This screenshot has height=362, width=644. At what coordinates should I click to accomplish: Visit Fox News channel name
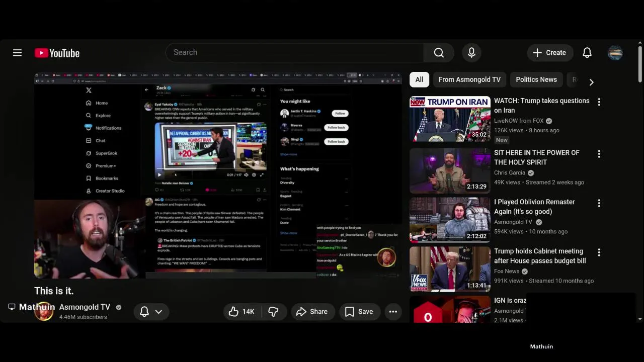pos(507,271)
